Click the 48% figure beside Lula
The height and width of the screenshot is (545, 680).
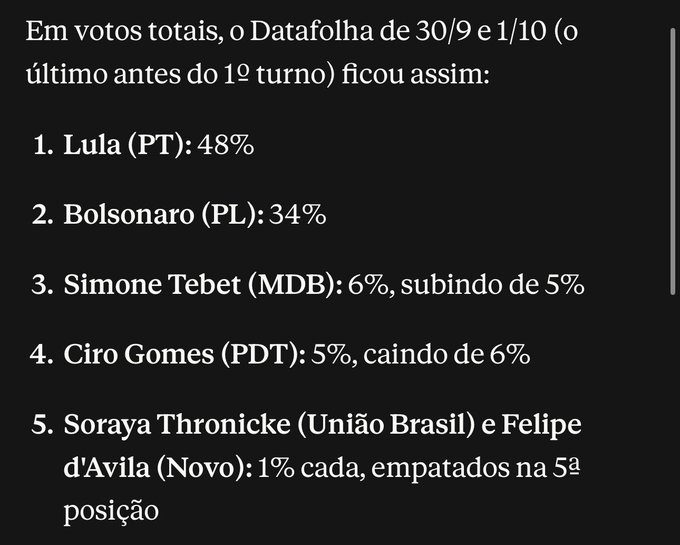[226, 144]
